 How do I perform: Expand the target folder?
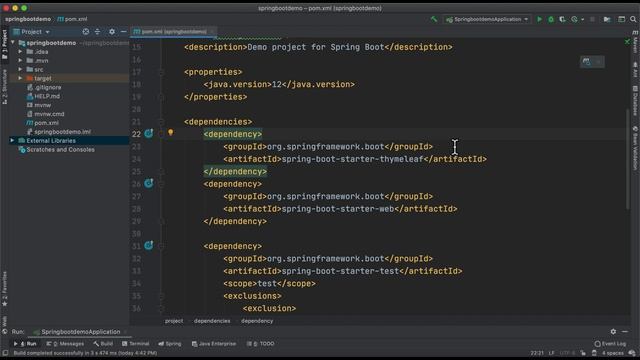(x=20, y=78)
